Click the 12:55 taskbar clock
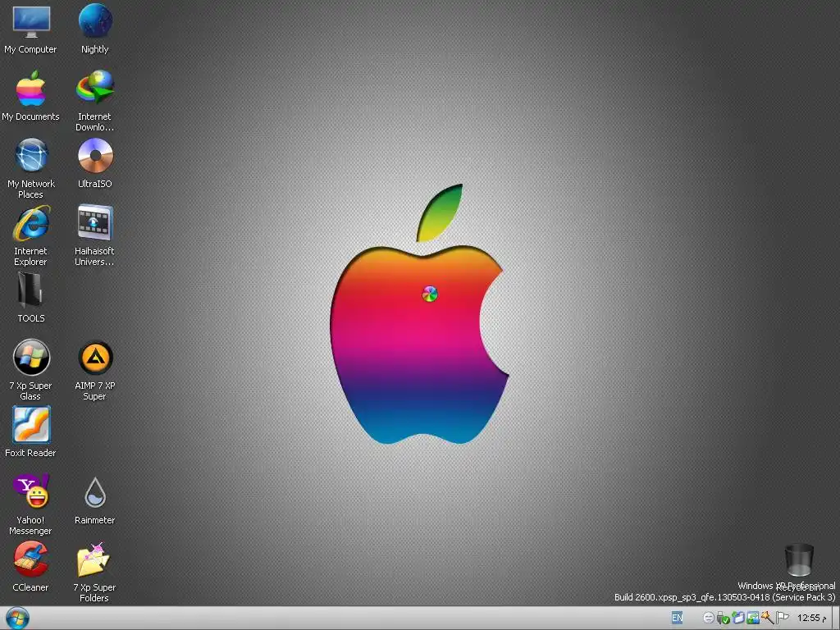This screenshot has height=630, width=840. point(811,619)
